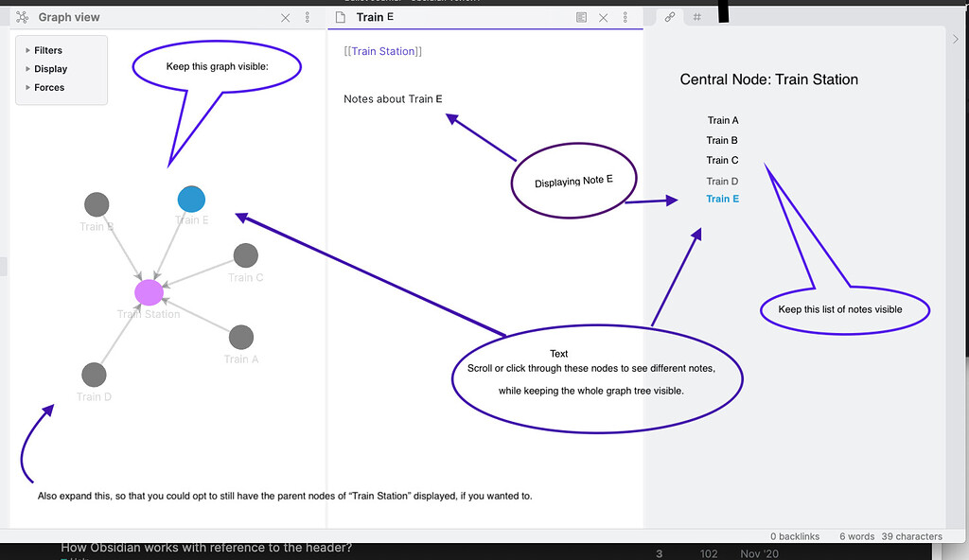This screenshot has width=969, height=560.
Task: Open more options for the Train E note
Action: [624, 16]
